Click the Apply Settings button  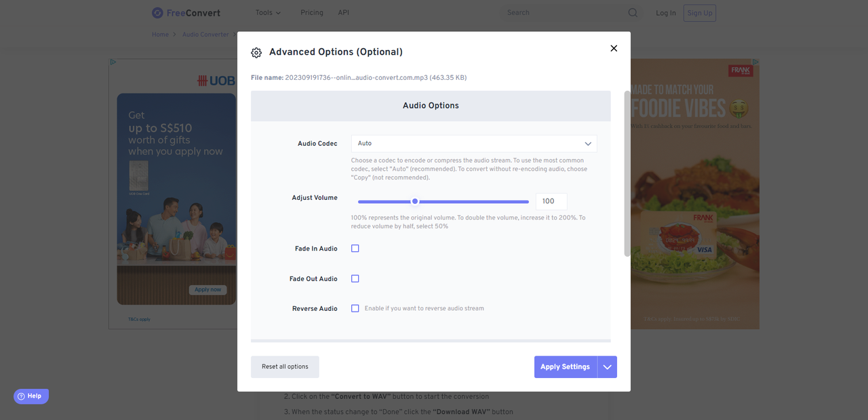pos(566,366)
